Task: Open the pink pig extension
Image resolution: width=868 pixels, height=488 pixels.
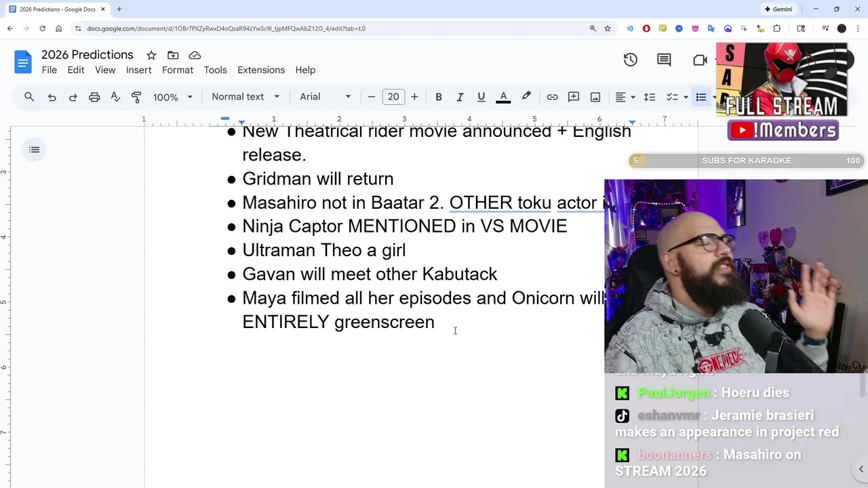Action: point(695,28)
